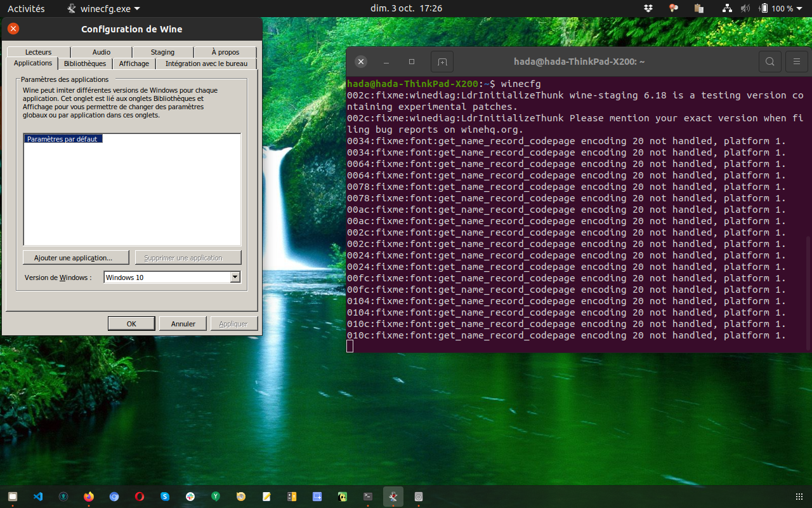
Task: Expand the Version de Windows dropdown
Action: 235,277
